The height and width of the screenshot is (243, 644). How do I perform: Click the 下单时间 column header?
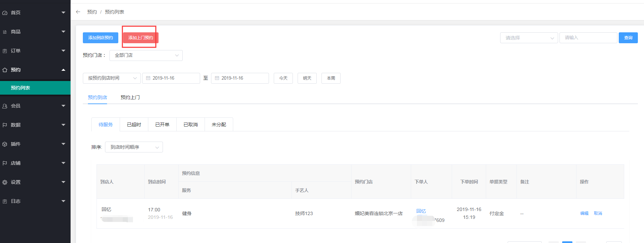469,182
